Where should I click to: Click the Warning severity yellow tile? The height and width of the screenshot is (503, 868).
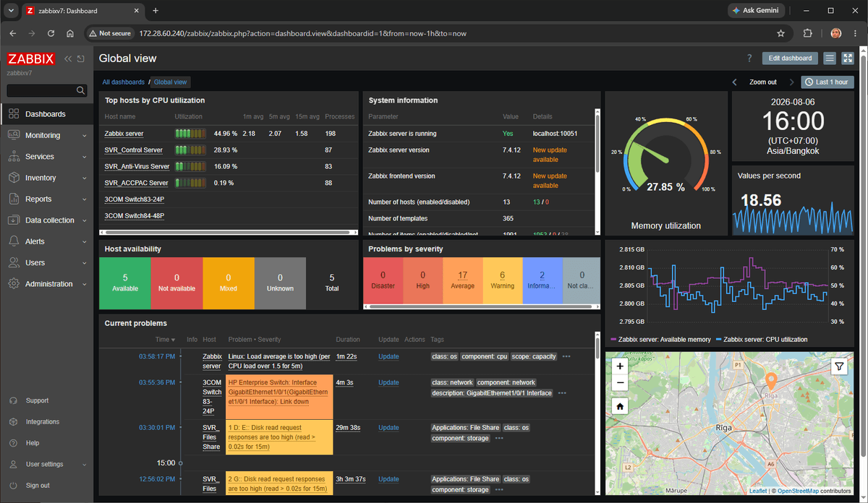tap(503, 280)
